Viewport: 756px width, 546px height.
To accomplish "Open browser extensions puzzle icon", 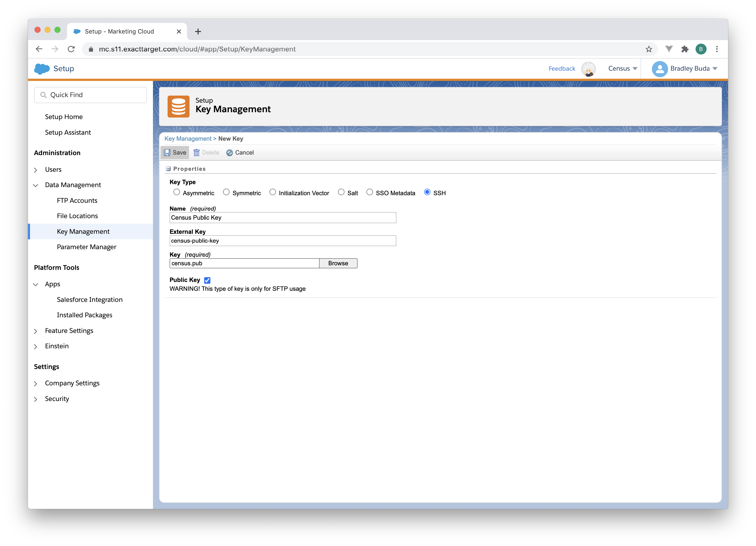I will click(x=685, y=49).
